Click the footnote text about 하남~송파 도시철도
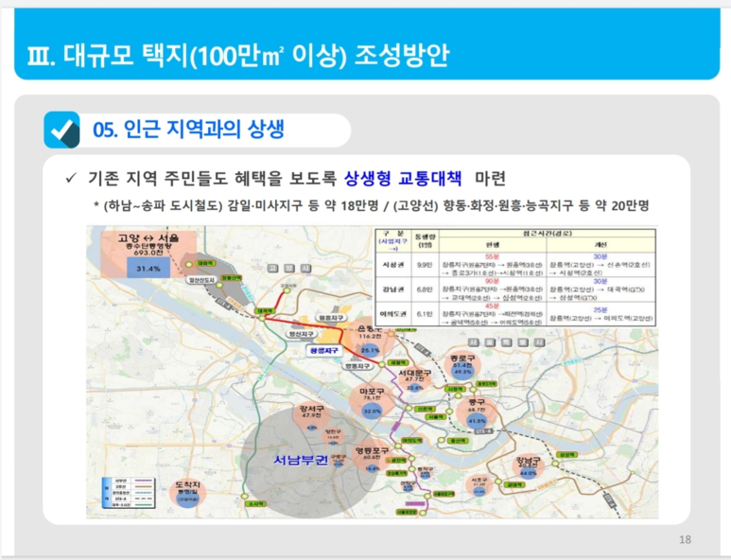 pyautogui.click(x=371, y=205)
